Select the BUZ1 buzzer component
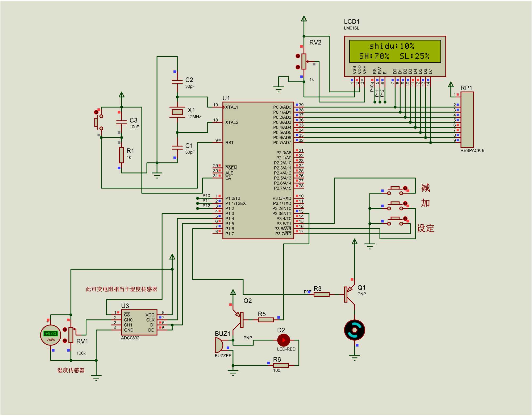Viewport: 532px width, 416px height. click(219, 345)
